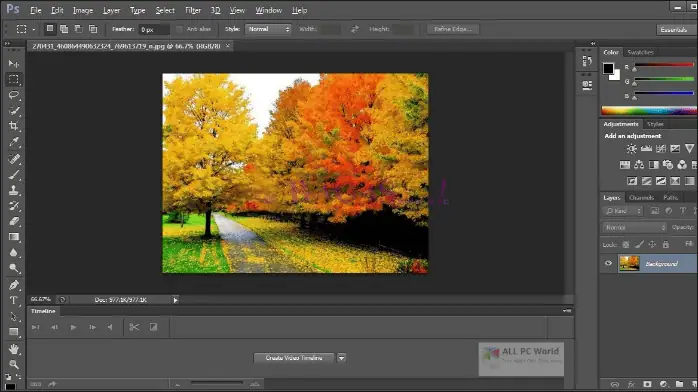Select the Horizontal Type tool
Image resolution: width=698 pixels, height=392 pixels.
pyautogui.click(x=14, y=300)
